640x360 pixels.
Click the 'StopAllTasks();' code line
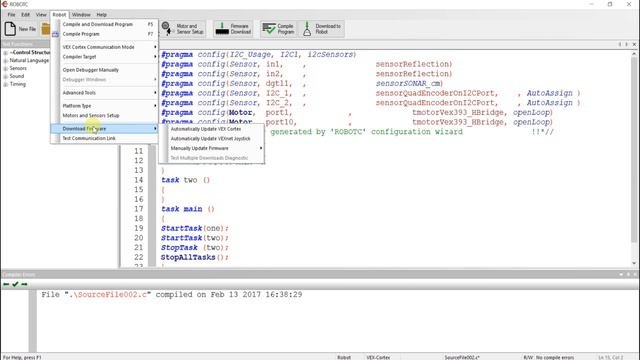pos(195,258)
